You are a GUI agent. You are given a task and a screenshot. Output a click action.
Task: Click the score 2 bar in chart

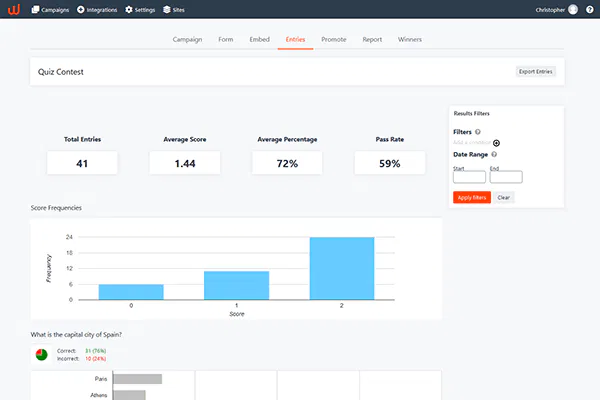tap(342, 268)
